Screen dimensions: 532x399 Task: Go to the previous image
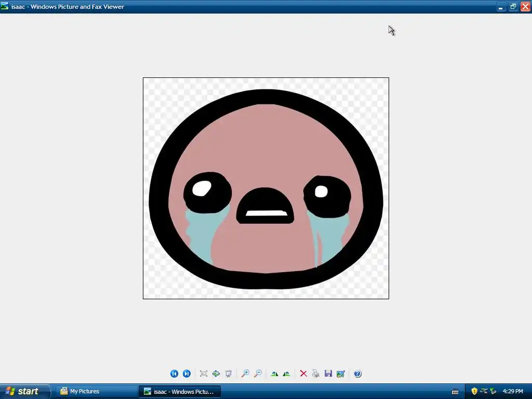(174, 374)
